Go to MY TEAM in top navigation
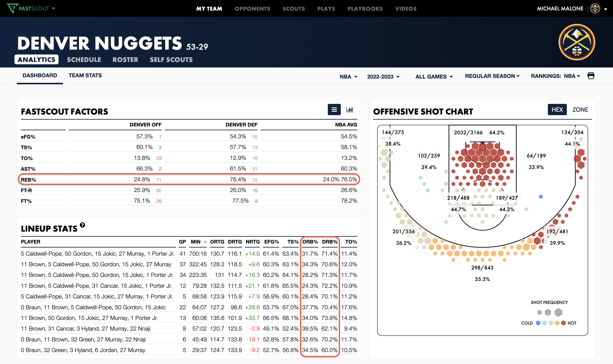Image resolution: width=613 pixels, height=364 pixels. pos(209,9)
